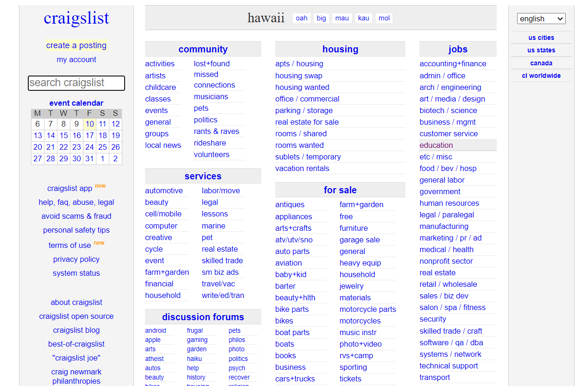Open avoid scams & fraud page
Screen dimensions: 588x386
[76, 216]
